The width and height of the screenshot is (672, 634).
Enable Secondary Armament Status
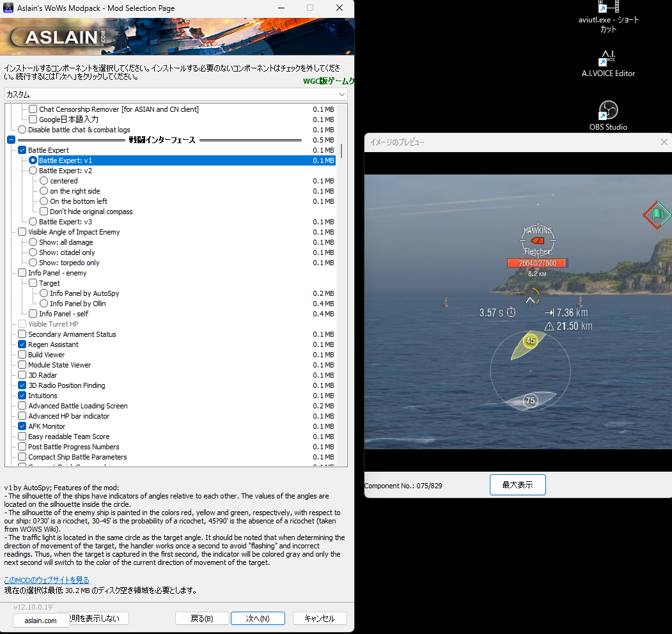[x=22, y=334]
